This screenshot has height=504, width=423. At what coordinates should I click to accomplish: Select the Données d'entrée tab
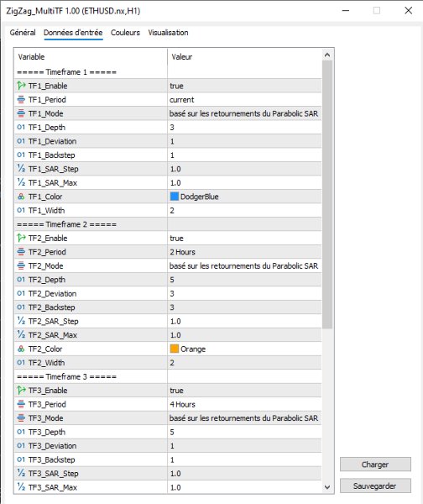tap(73, 33)
